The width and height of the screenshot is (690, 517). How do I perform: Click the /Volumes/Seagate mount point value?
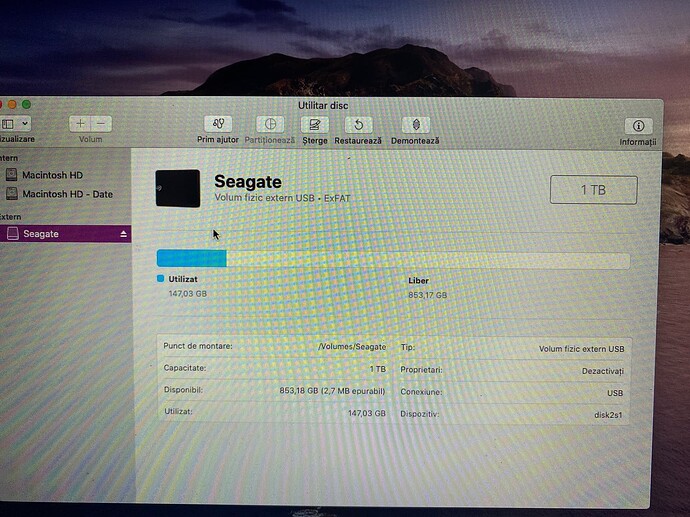(x=352, y=347)
